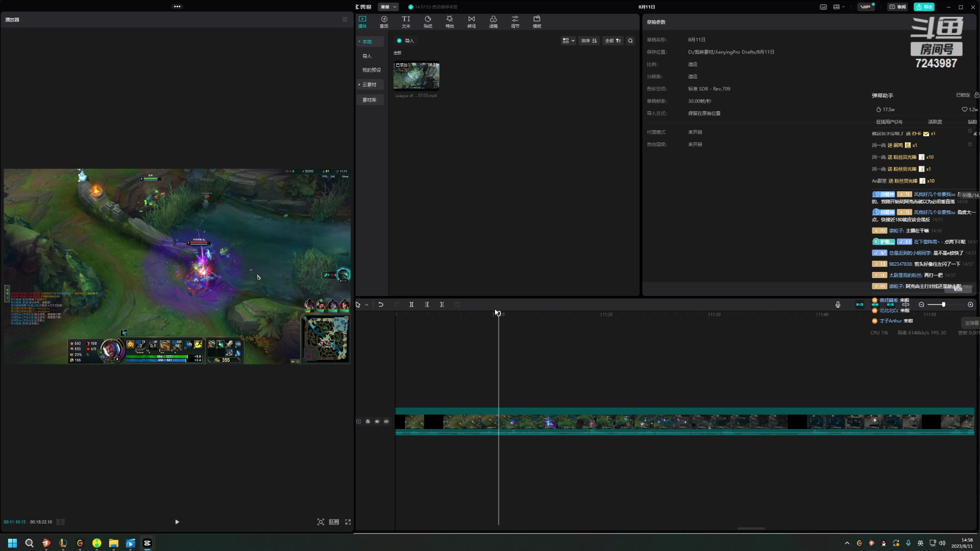Open the 菜单 menu dropdown
Image resolution: width=980 pixels, height=551 pixels.
[388, 7]
